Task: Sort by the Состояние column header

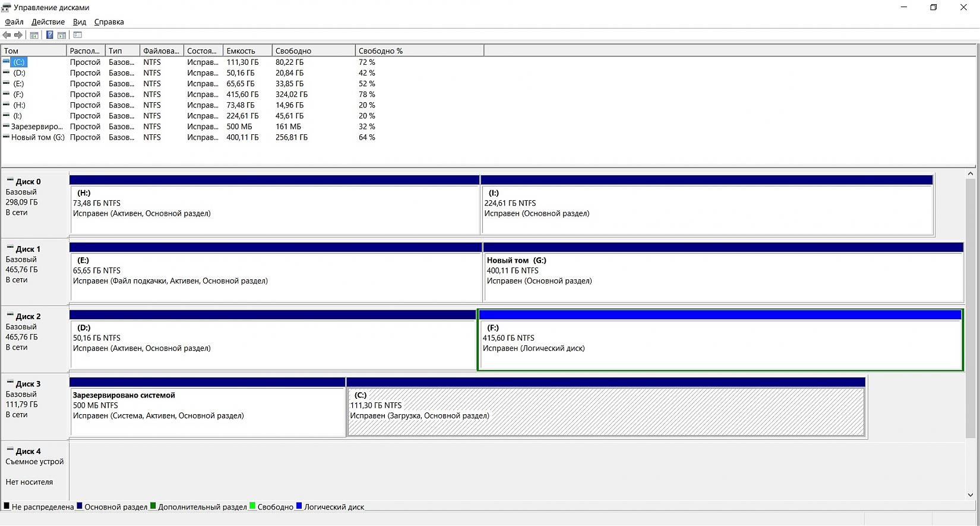Action: (204, 51)
